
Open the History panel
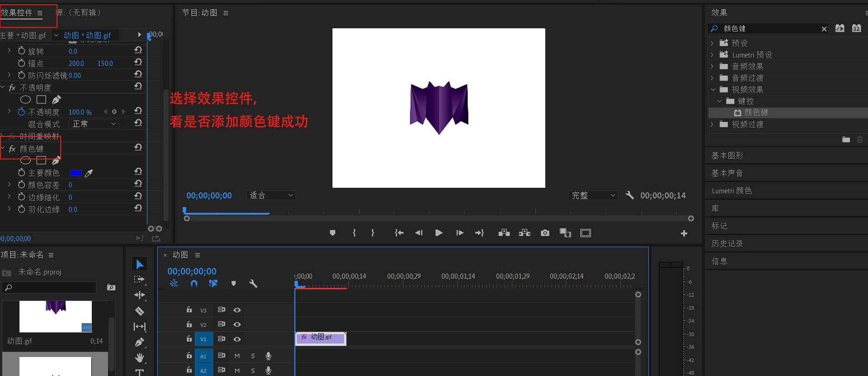727,243
